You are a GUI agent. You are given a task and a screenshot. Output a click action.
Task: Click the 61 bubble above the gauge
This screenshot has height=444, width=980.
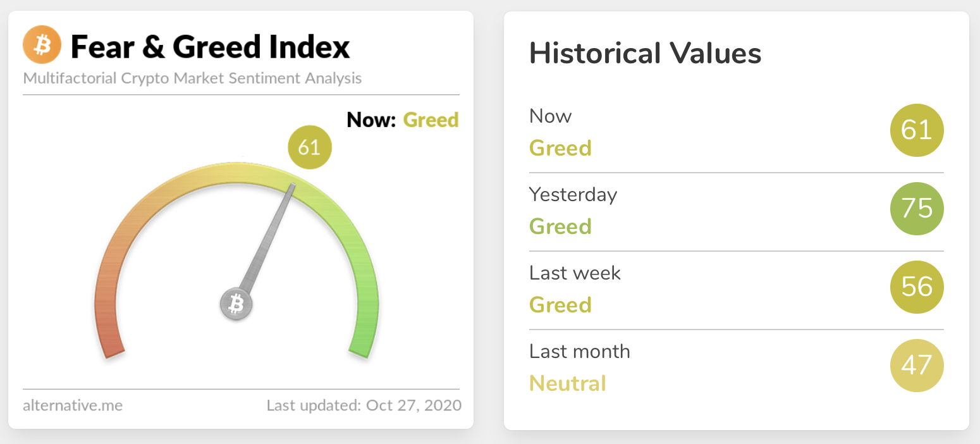click(x=309, y=147)
